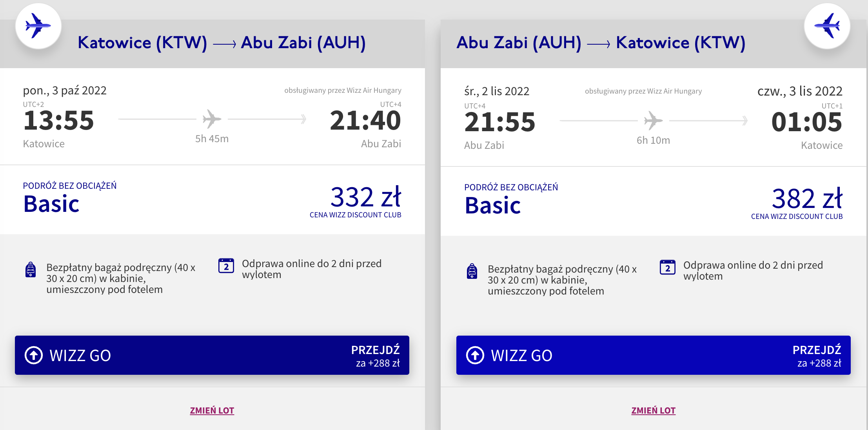The image size is (868, 430).
Task: Click the calendar check-in icon for return flight
Action: [667, 267]
